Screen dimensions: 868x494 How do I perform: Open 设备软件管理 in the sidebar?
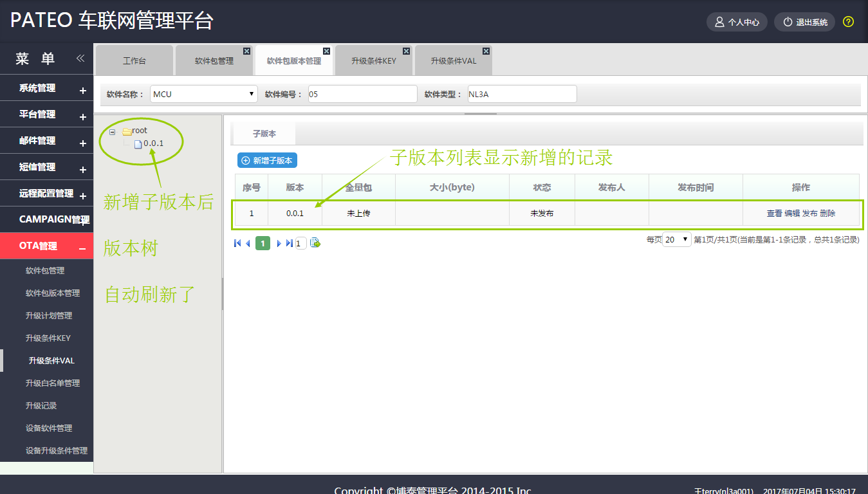(x=49, y=428)
